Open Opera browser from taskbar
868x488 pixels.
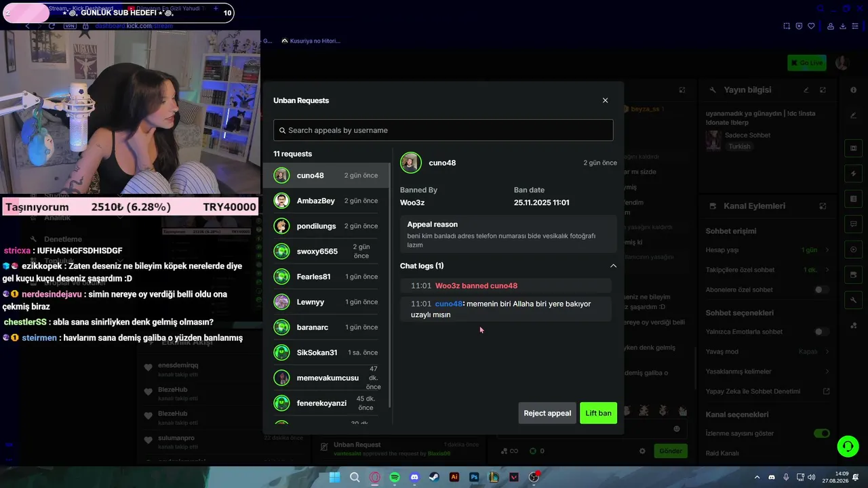[374, 477]
